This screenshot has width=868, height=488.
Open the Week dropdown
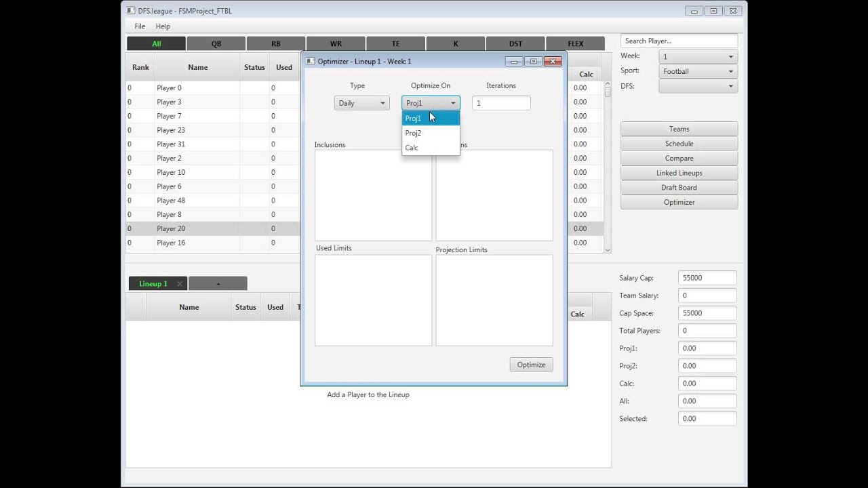(698, 57)
